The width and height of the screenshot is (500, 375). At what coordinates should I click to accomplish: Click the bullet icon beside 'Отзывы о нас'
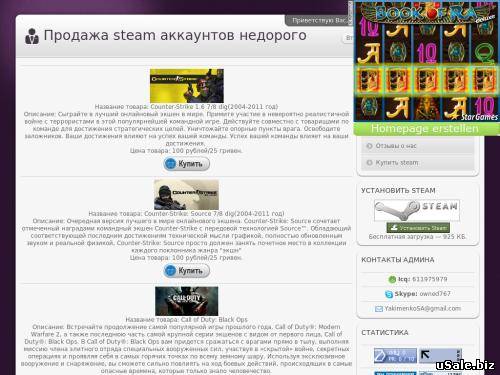point(369,146)
